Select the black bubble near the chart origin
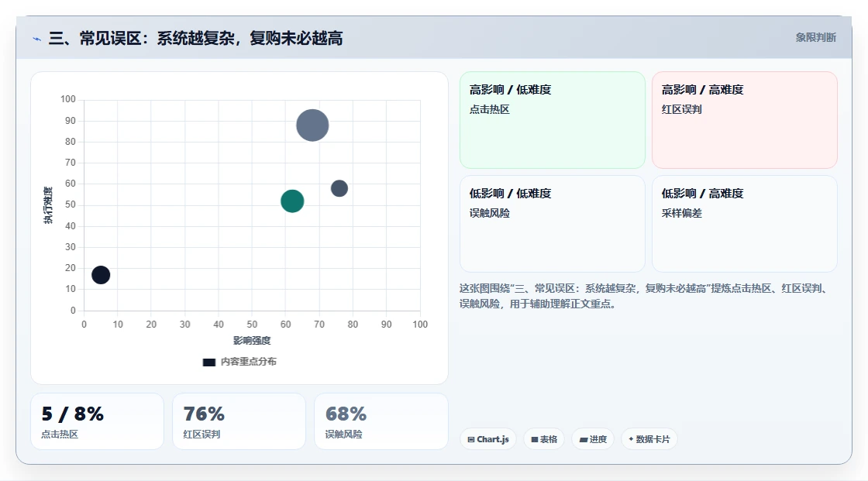The width and height of the screenshot is (868, 481). tap(101, 274)
